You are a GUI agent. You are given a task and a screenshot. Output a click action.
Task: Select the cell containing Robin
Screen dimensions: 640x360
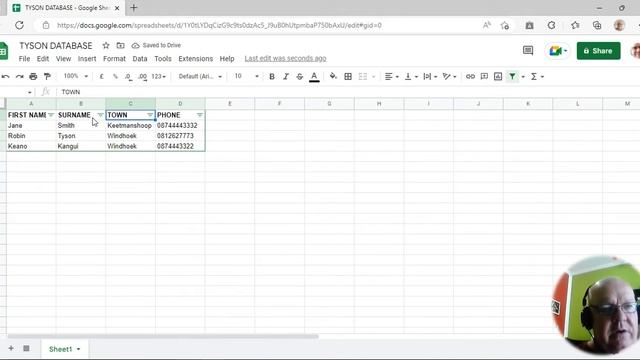tap(31, 136)
